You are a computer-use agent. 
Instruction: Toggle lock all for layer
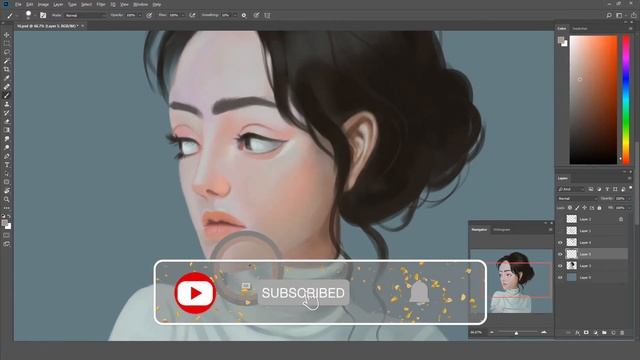coord(599,208)
